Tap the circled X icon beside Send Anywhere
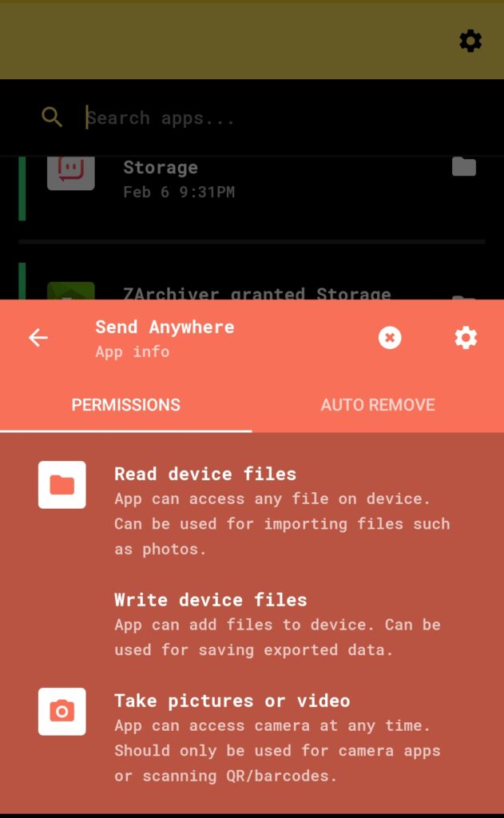 click(x=390, y=338)
